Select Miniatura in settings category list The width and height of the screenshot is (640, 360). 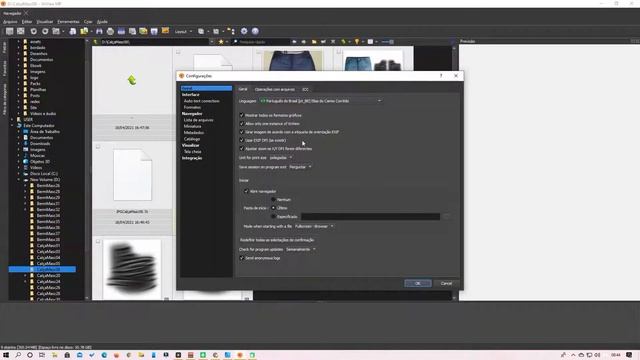[192, 127]
